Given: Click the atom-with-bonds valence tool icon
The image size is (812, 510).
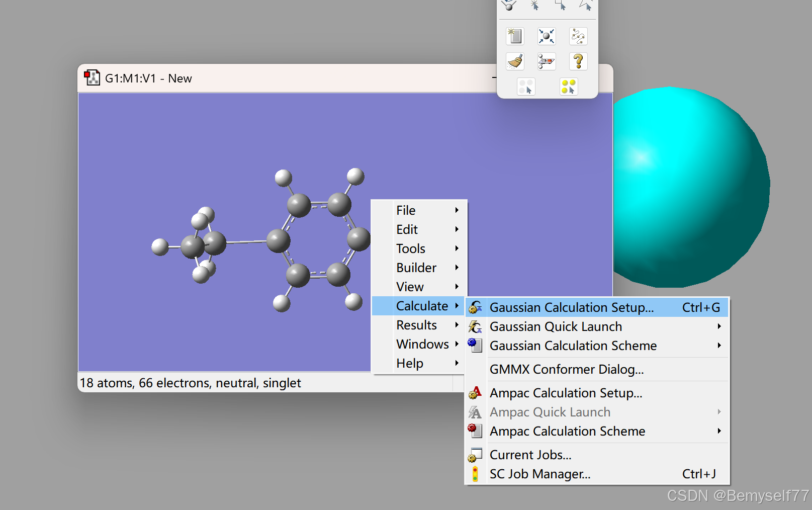Looking at the screenshot, I should pyautogui.click(x=509, y=5).
